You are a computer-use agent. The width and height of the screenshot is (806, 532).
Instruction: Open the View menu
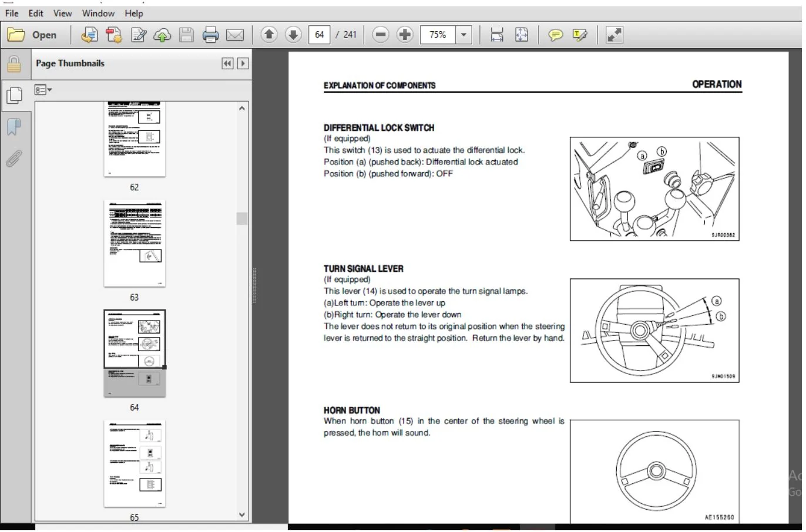62,13
